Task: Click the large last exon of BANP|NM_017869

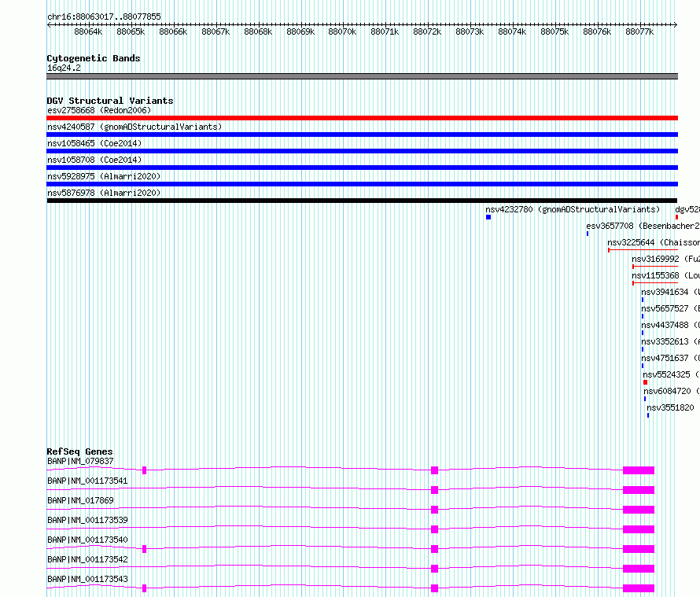Action: [x=639, y=510]
